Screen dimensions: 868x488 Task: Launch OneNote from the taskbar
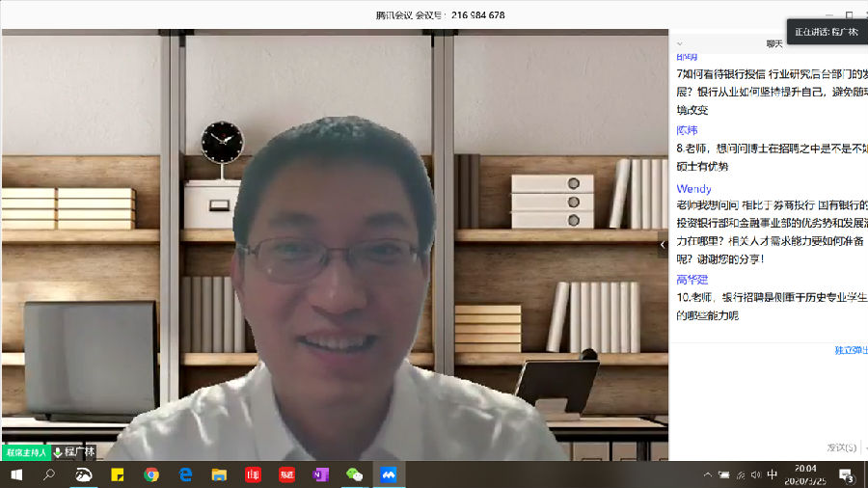[x=320, y=474]
